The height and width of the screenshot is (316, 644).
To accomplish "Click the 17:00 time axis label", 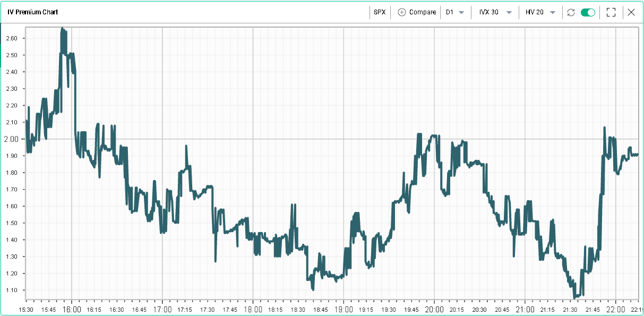I will coord(162,309).
